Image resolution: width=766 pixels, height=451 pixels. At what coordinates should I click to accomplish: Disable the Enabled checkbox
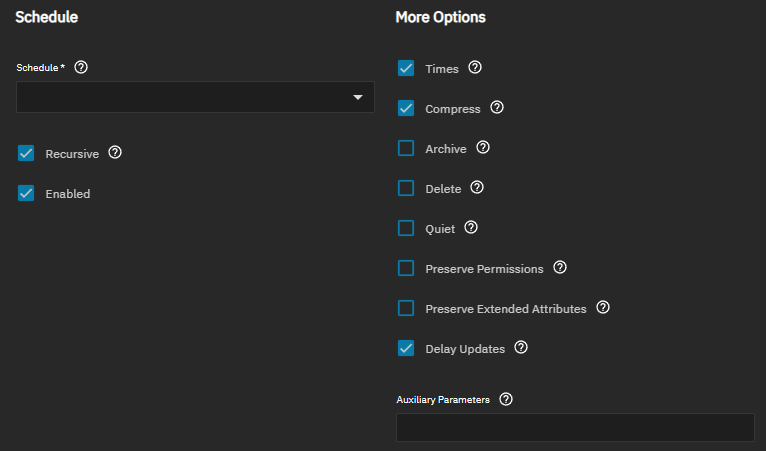pos(26,193)
